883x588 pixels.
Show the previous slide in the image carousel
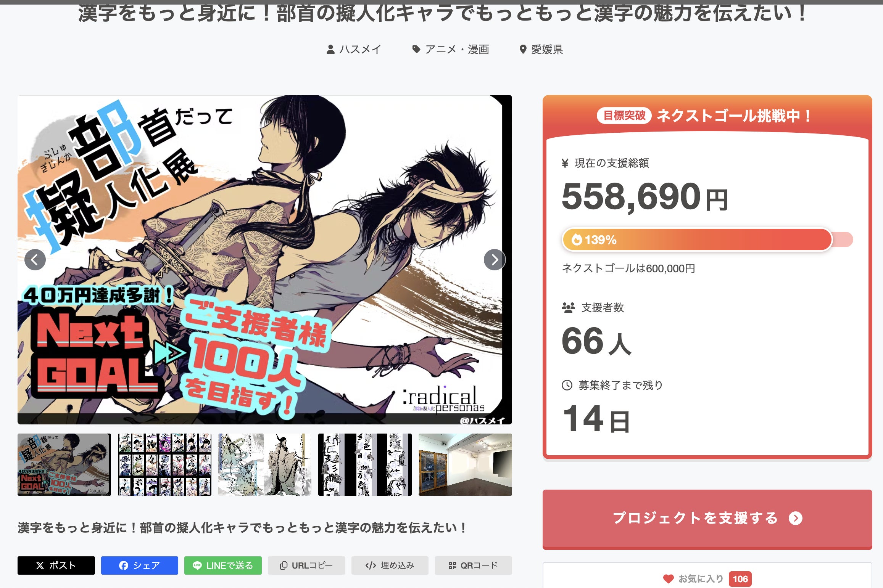pyautogui.click(x=35, y=260)
